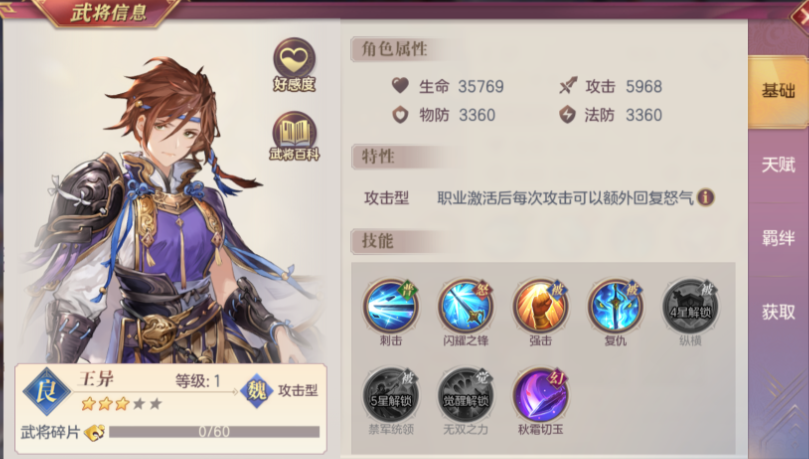
Task: Click the info icon beside 攻击型 description
Action: [x=705, y=197]
